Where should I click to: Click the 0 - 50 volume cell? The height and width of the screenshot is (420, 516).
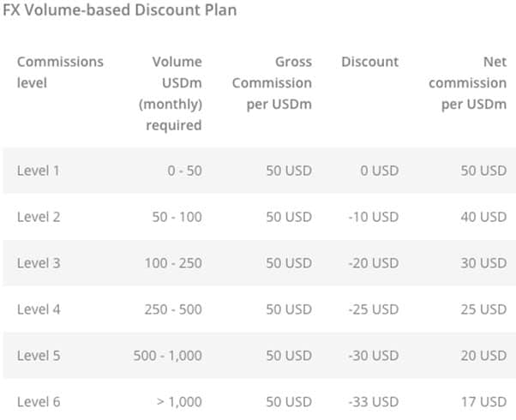[184, 171]
